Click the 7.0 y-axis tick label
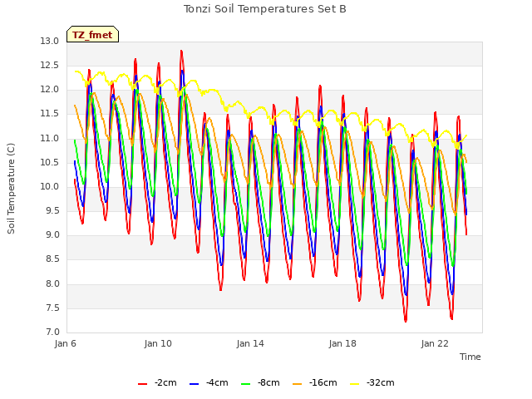This screenshot has width=532, height=399. [x=52, y=332]
